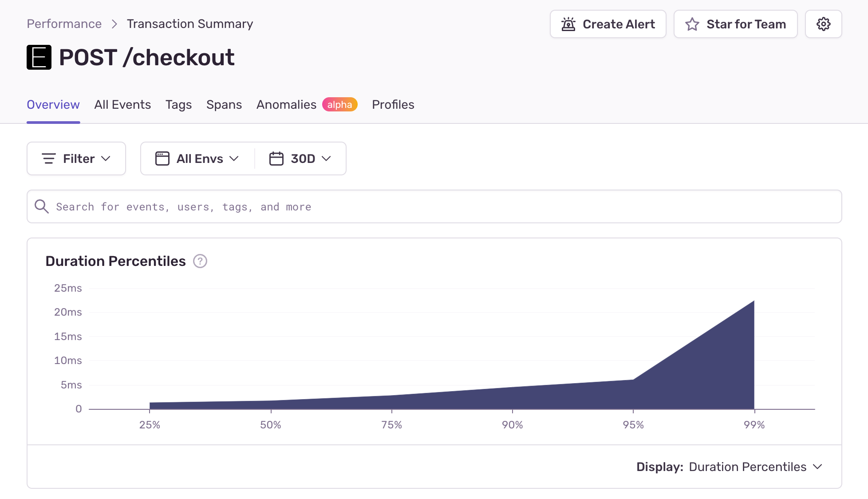Click the Create Alert siren icon
The height and width of the screenshot is (499, 868).
coord(568,24)
